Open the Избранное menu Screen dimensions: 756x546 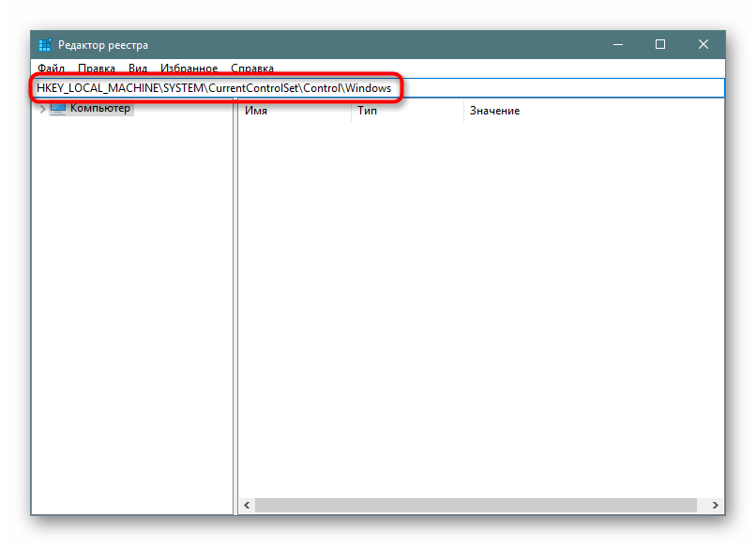[x=189, y=68]
